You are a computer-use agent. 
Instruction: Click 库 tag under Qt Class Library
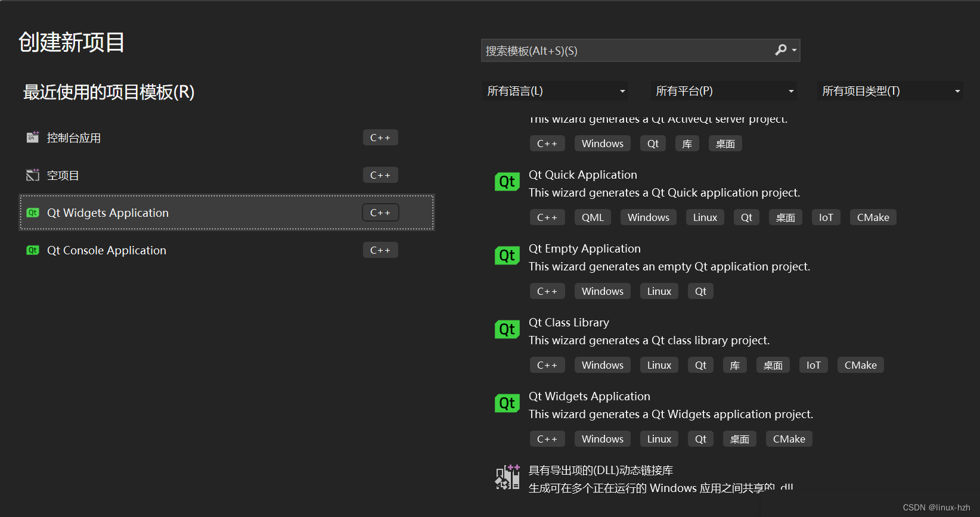pyautogui.click(x=735, y=365)
